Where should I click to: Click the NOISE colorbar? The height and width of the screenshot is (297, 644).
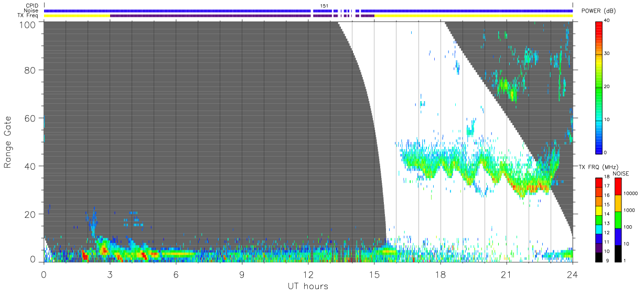pyautogui.click(x=618, y=219)
